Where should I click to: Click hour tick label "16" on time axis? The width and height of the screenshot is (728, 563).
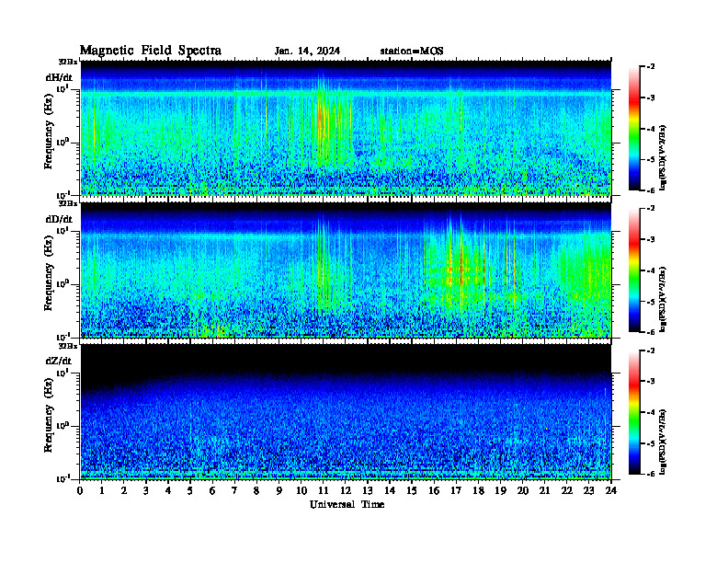[x=434, y=491]
